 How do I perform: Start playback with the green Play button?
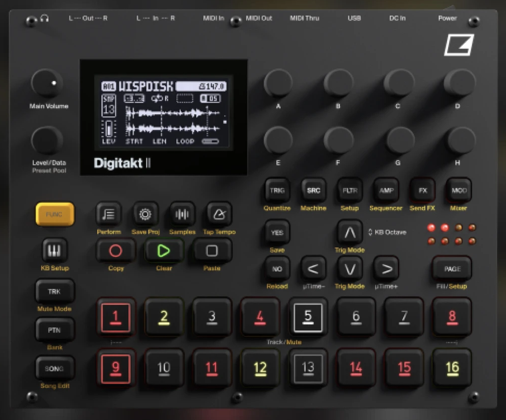point(164,251)
